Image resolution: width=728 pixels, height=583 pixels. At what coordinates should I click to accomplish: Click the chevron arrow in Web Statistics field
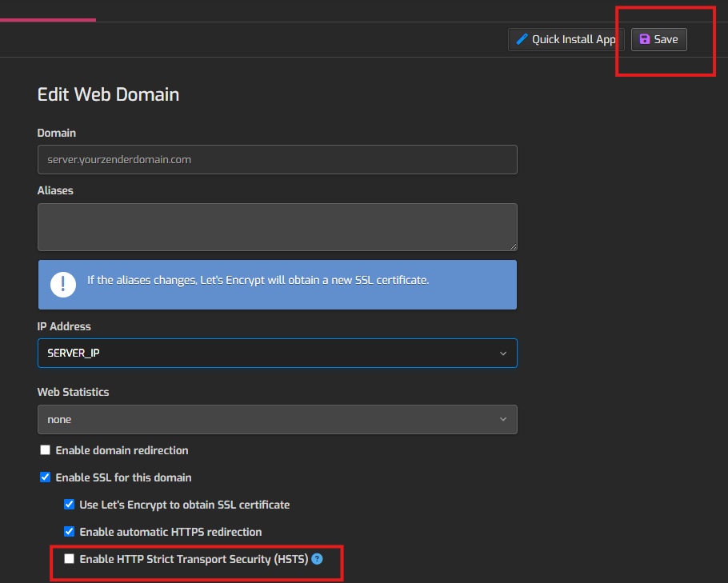[503, 419]
